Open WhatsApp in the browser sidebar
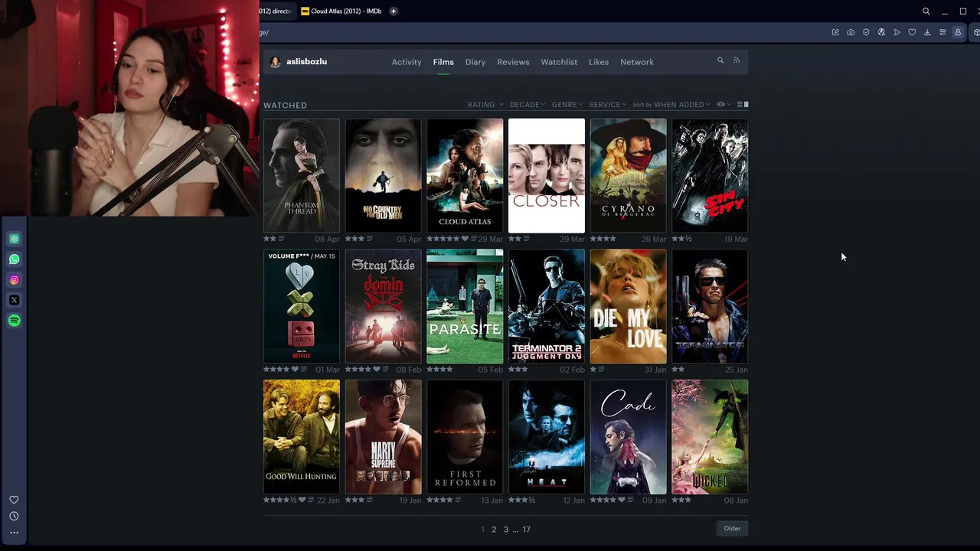This screenshot has height=551, width=980. tap(14, 259)
